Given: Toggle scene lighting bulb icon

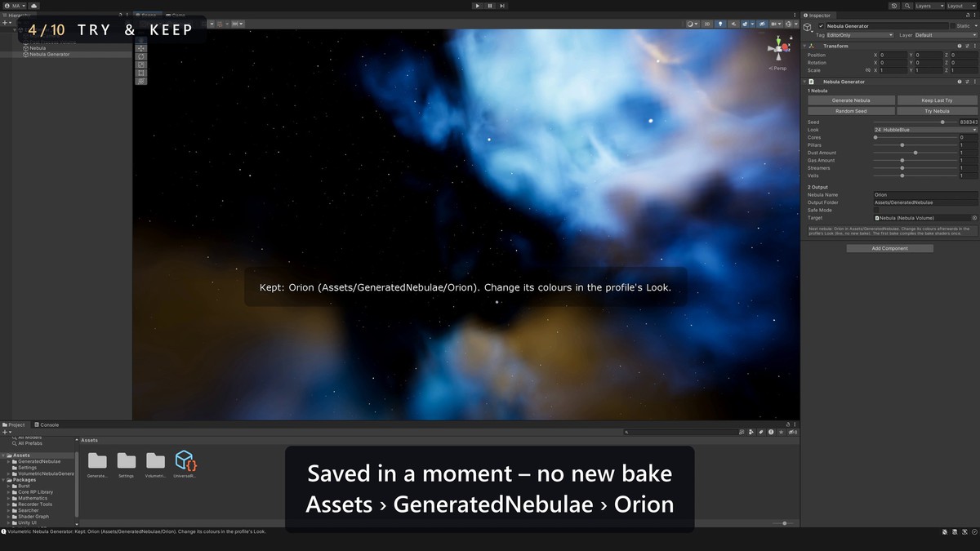Looking at the screenshot, I should (x=719, y=24).
